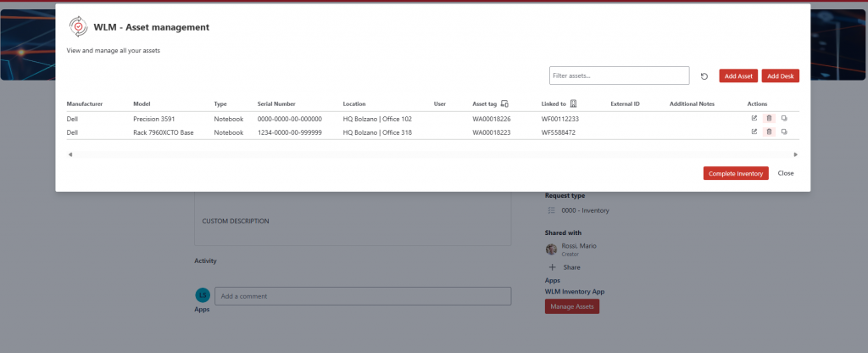The height and width of the screenshot is (353, 868).
Task: Delete the Rack 7960XCTO Base asset
Action: [769, 132]
